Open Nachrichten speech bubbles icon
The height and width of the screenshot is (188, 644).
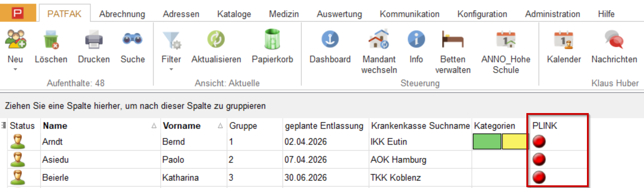coord(614,41)
